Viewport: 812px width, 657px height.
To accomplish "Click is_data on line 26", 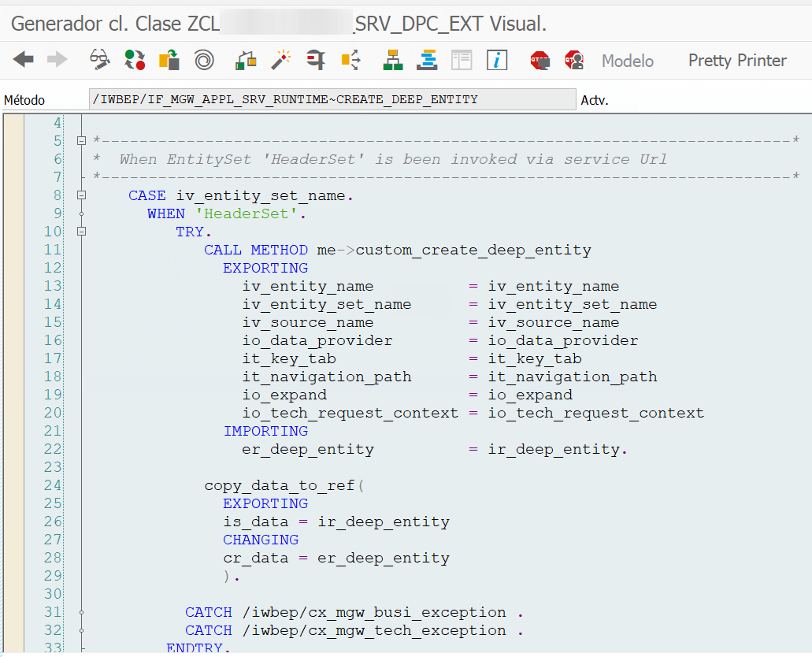I will [x=256, y=522].
